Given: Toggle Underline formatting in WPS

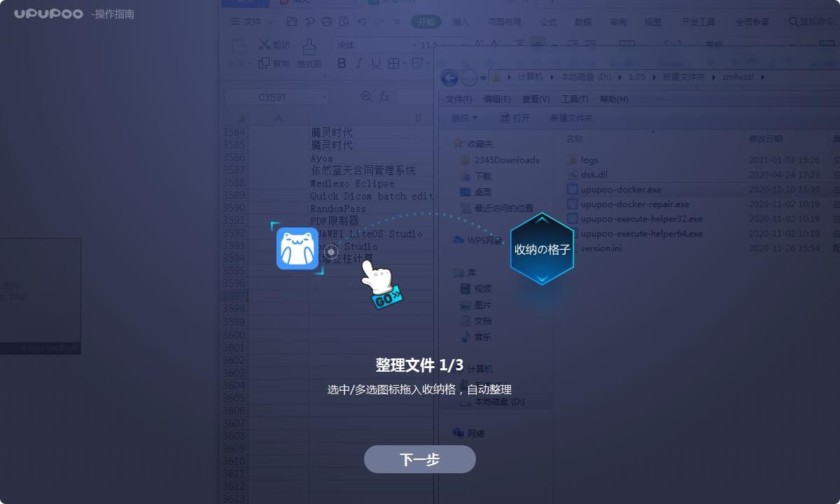Looking at the screenshot, I should [x=376, y=63].
